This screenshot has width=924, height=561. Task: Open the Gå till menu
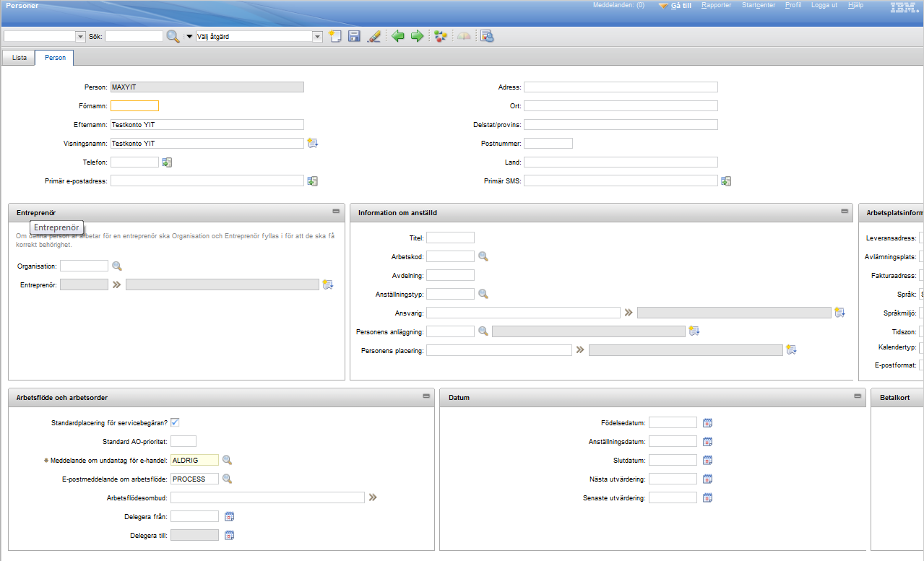681,5
